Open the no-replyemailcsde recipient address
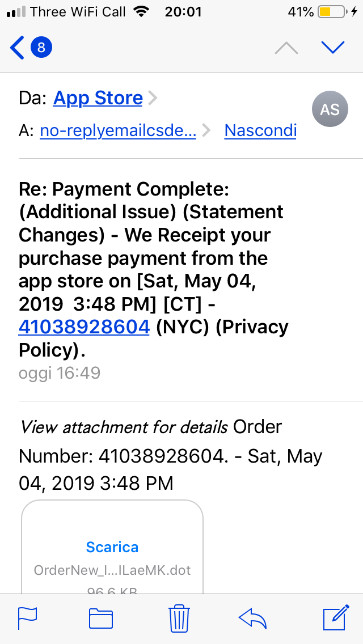Screen dimensions: 363x644 click(x=118, y=130)
